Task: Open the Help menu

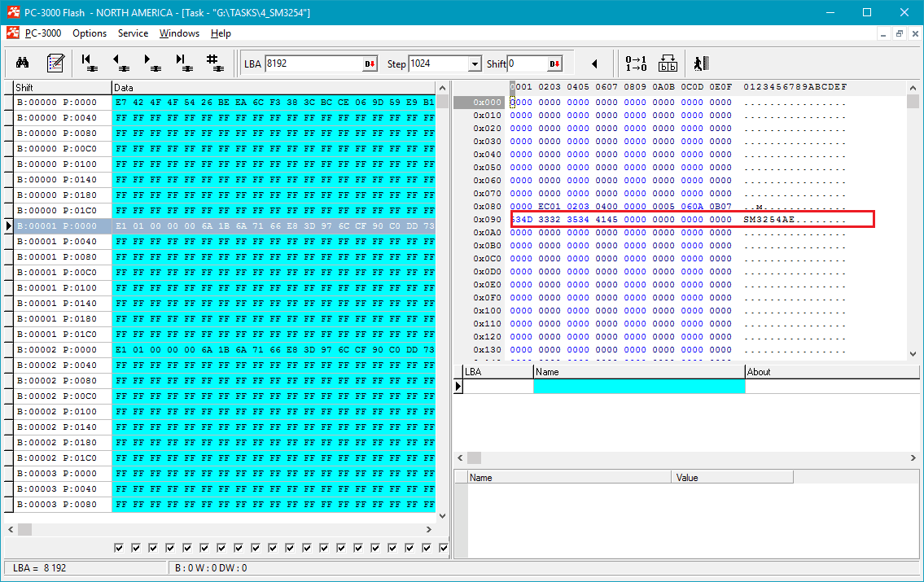Action: point(221,33)
